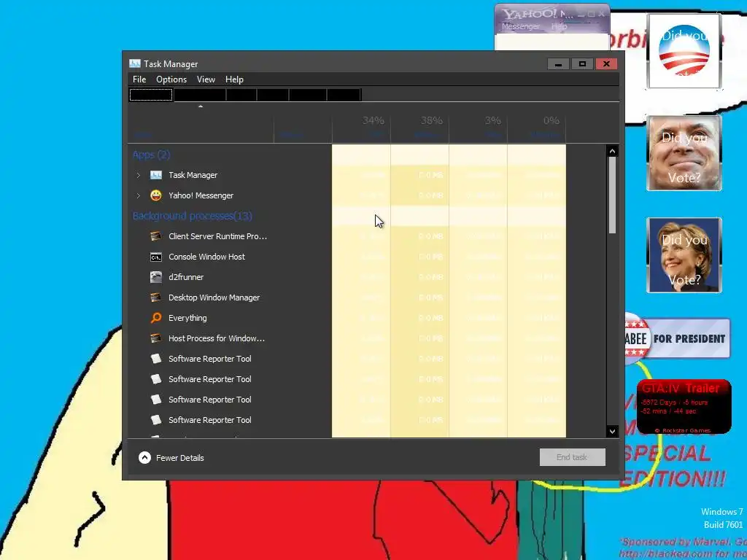Open the Options menu
The image size is (747, 560).
[x=171, y=79]
